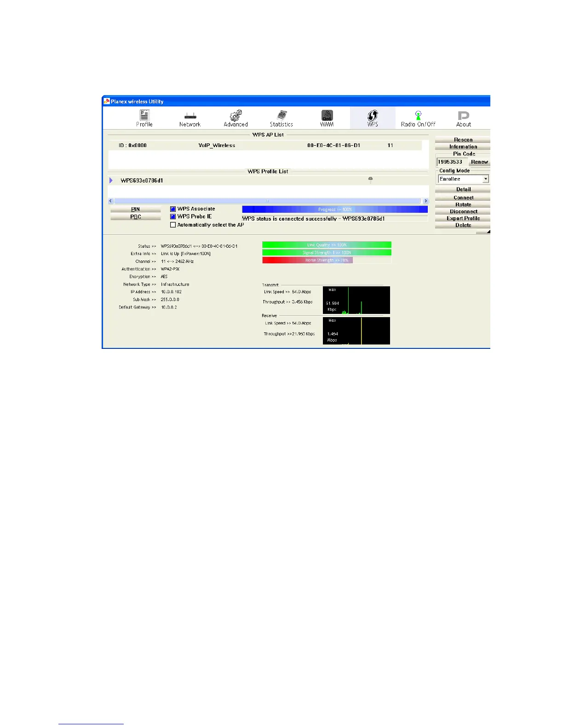Click the Authentication value WPA2-PSK
The image size is (563, 728).
pyautogui.click(x=170, y=269)
